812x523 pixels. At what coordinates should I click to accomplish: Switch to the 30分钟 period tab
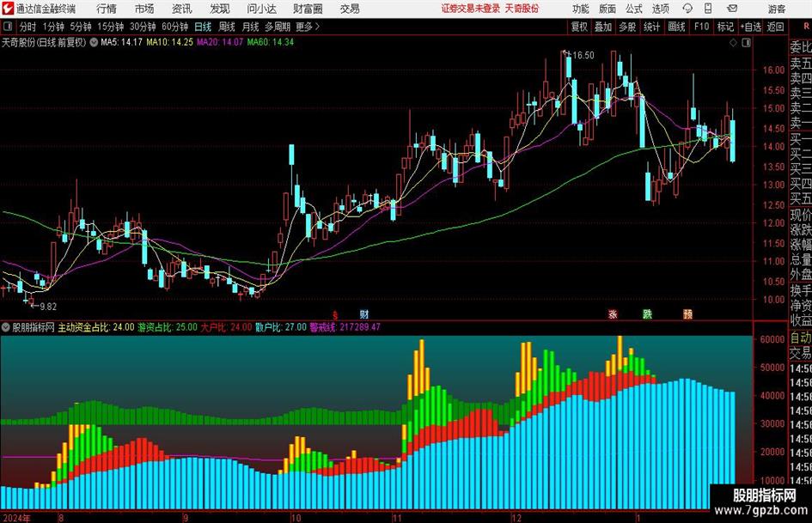click(143, 27)
